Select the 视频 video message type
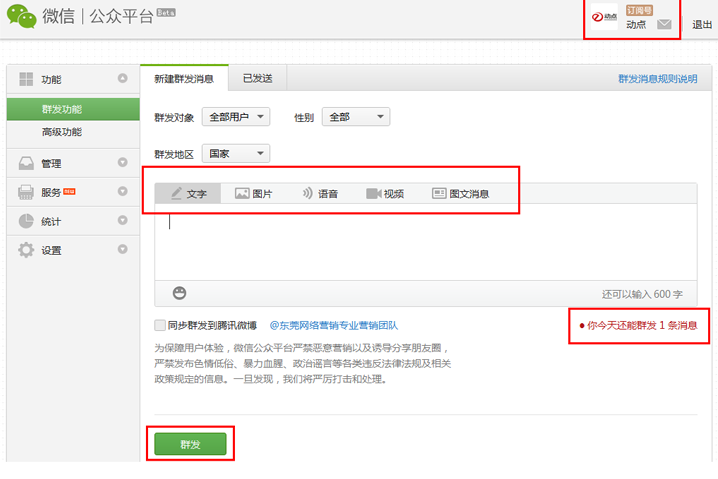The height and width of the screenshot is (479, 718). 385,194
